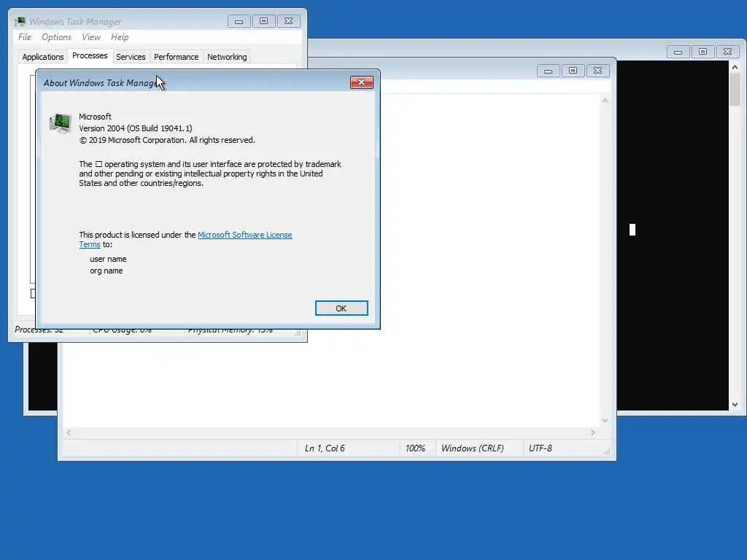The image size is (747, 560).
Task: Click the Processes count in status bar
Action: click(x=39, y=330)
